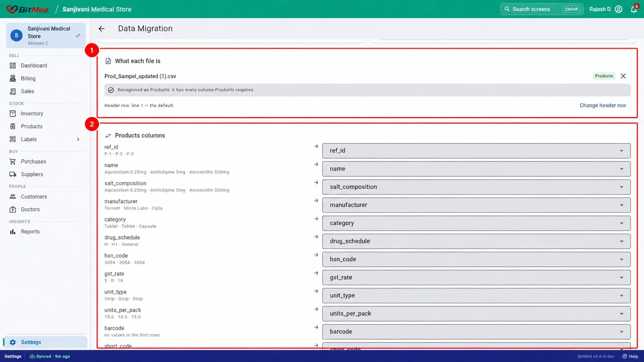Open the gst_rate mapping dropdown
Image resolution: width=644 pixels, height=362 pixels.
(476, 277)
